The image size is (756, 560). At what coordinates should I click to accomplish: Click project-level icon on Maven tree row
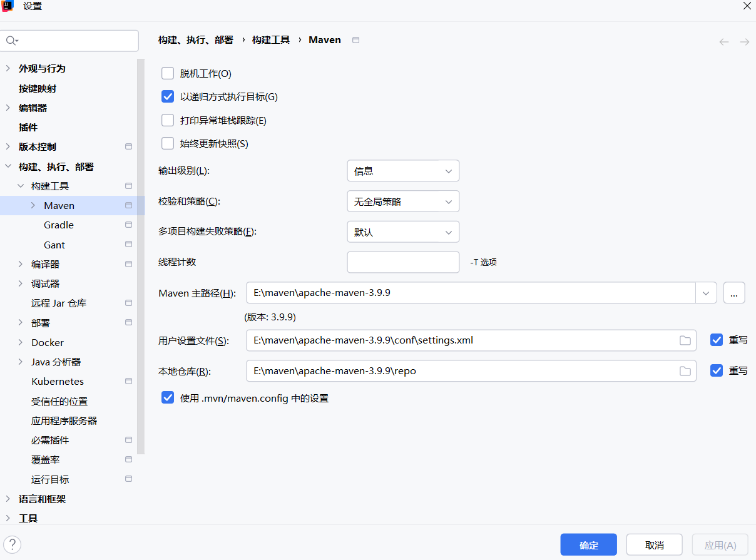tap(129, 205)
